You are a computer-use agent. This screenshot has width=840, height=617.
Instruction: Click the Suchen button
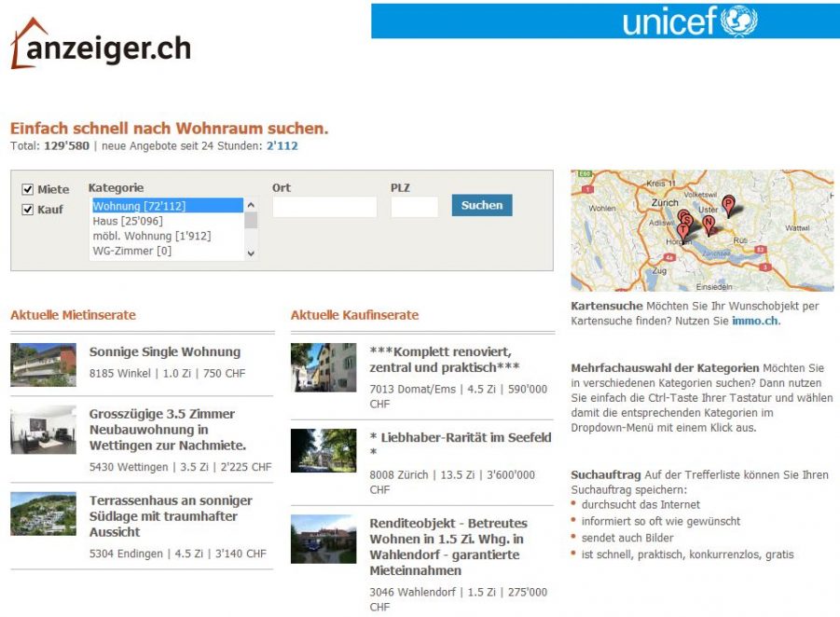coord(481,205)
